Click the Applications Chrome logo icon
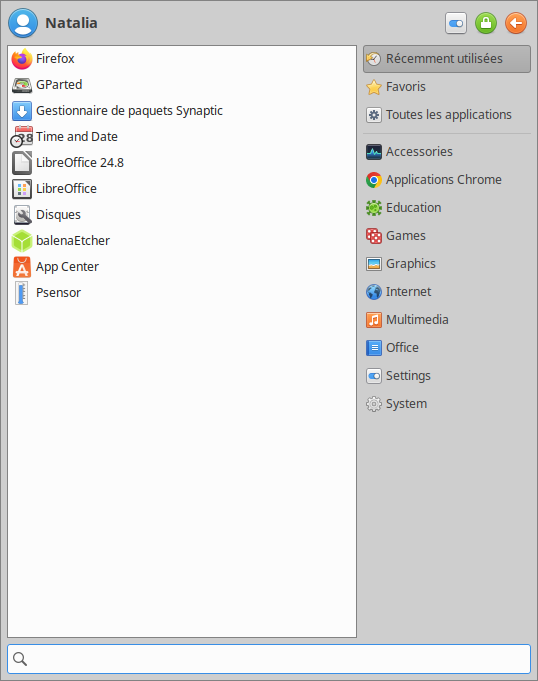This screenshot has height=681, width=538. (x=373, y=180)
